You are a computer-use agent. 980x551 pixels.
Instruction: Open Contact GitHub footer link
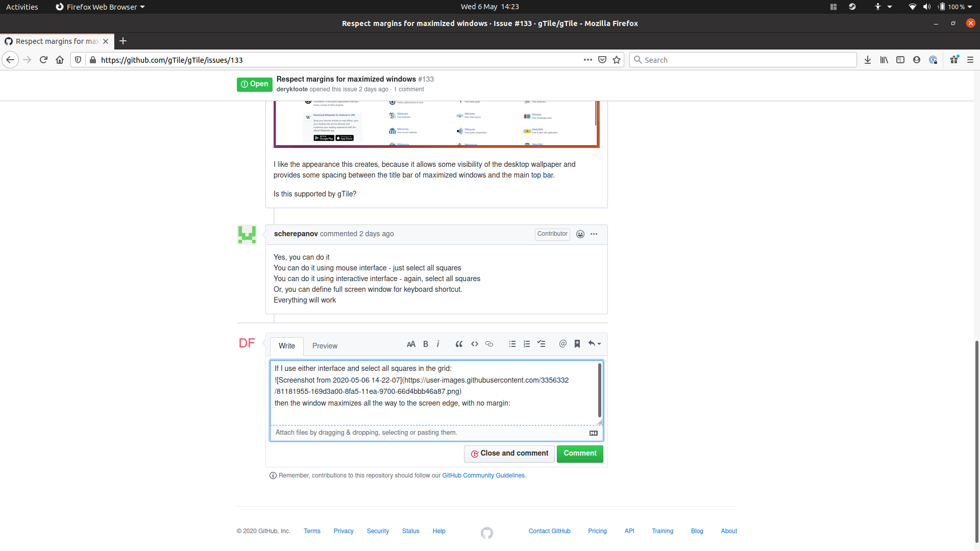tap(549, 531)
